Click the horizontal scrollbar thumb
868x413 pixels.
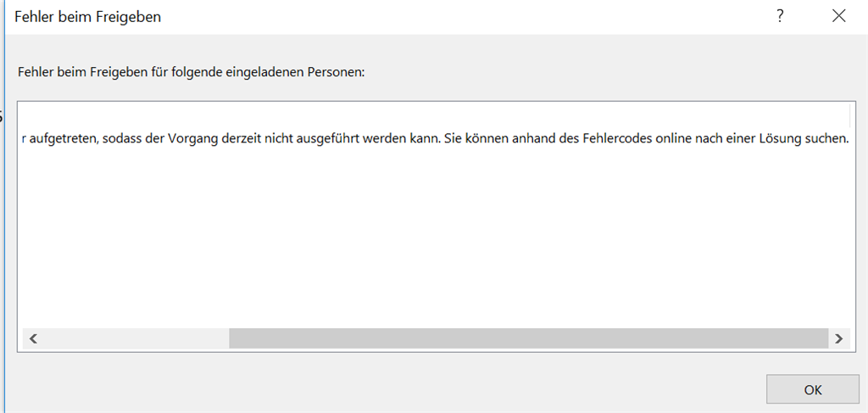pos(529,338)
